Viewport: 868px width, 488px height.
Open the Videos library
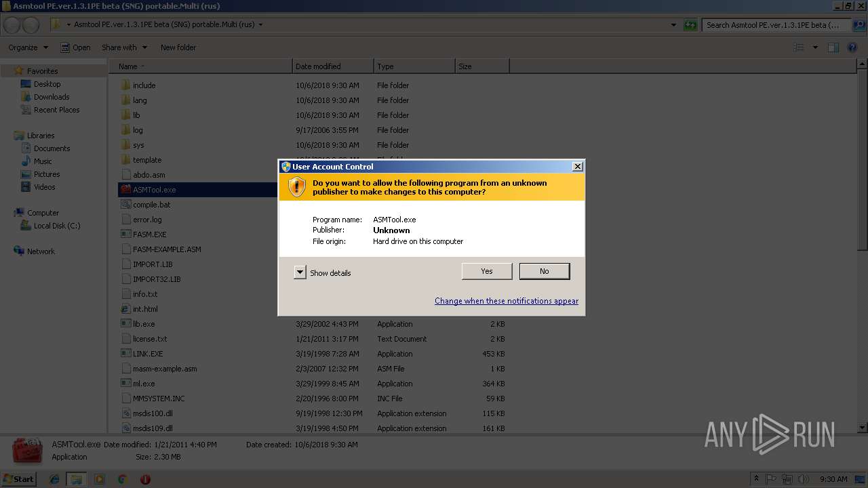[x=44, y=187]
